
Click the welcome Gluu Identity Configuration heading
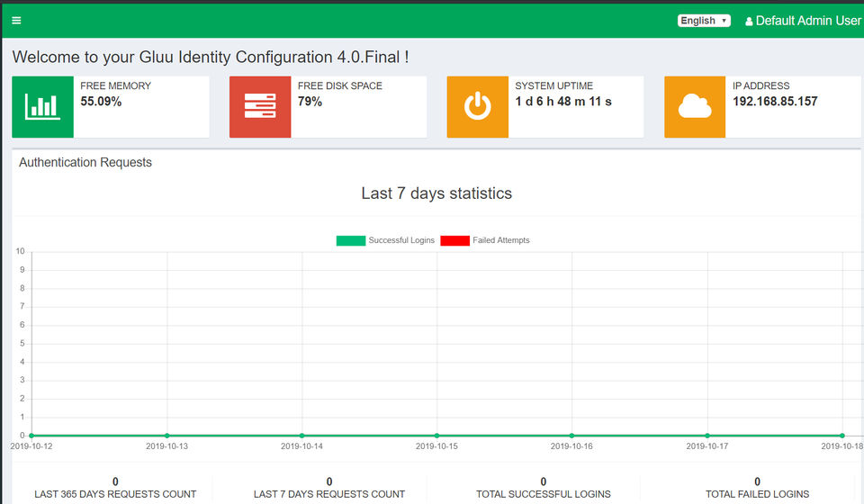click(211, 58)
